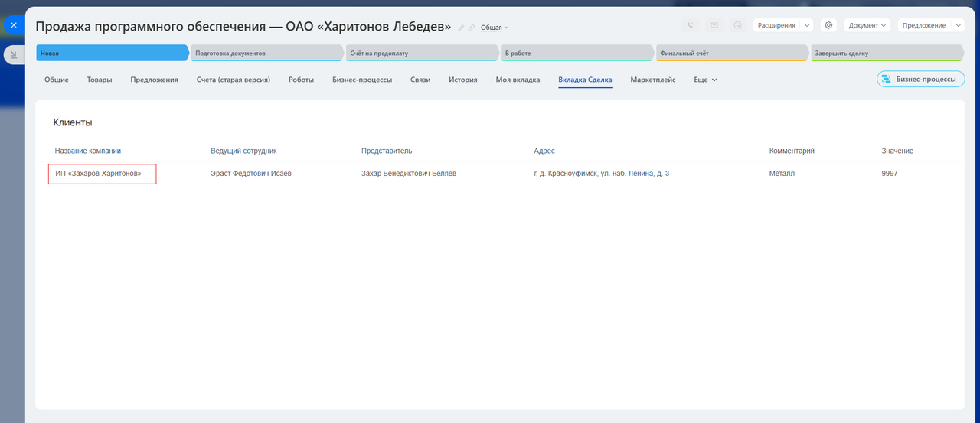The image size is (980, 423).
Task: Click employee Эраст Федотович Исаев
Action: tap(251, 174)
